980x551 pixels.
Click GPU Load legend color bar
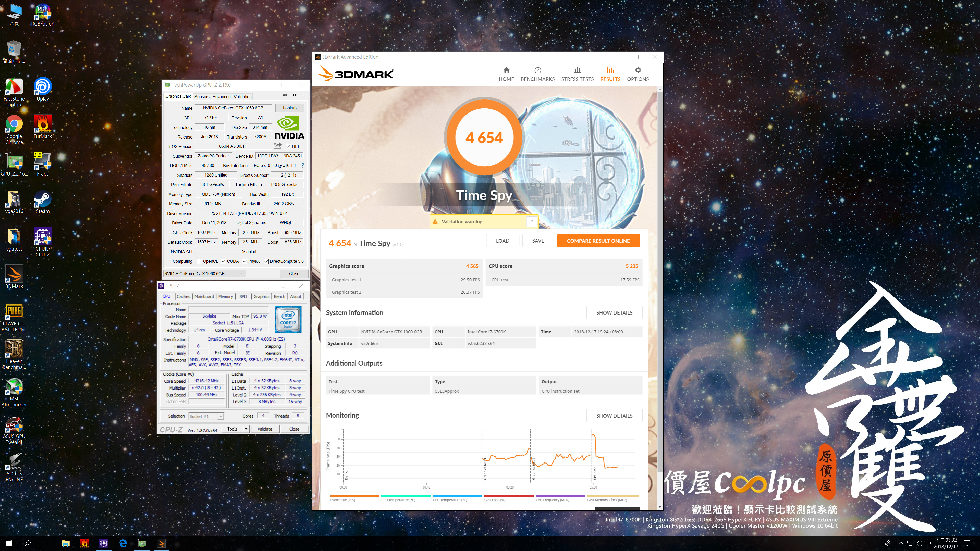click(509, 496)
